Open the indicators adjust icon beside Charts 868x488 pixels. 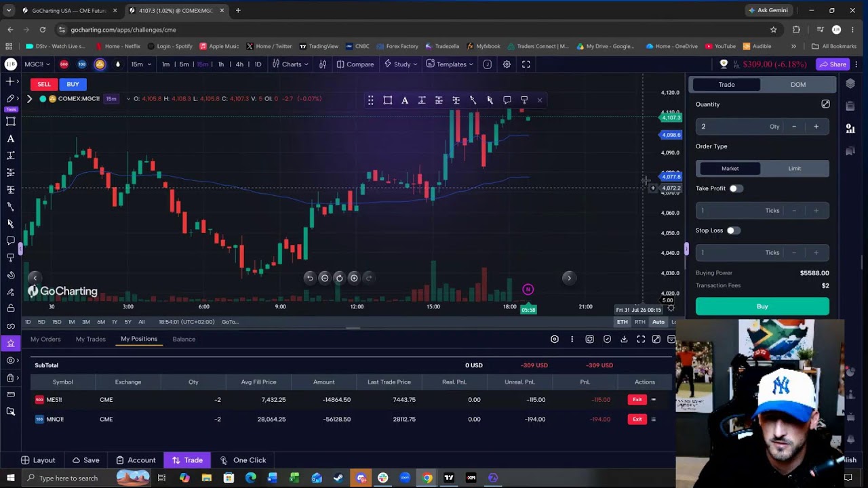click(323, 64)
